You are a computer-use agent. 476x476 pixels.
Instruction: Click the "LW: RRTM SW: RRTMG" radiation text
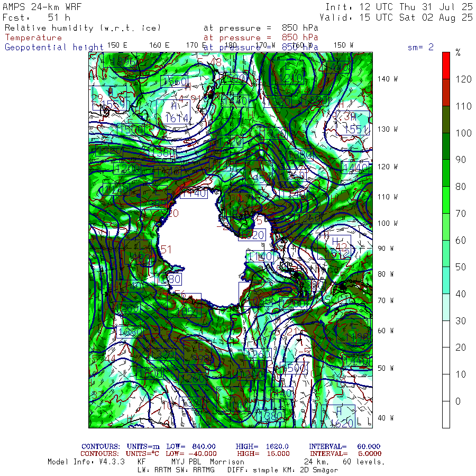pyautogui.click(x=176, y=470)
